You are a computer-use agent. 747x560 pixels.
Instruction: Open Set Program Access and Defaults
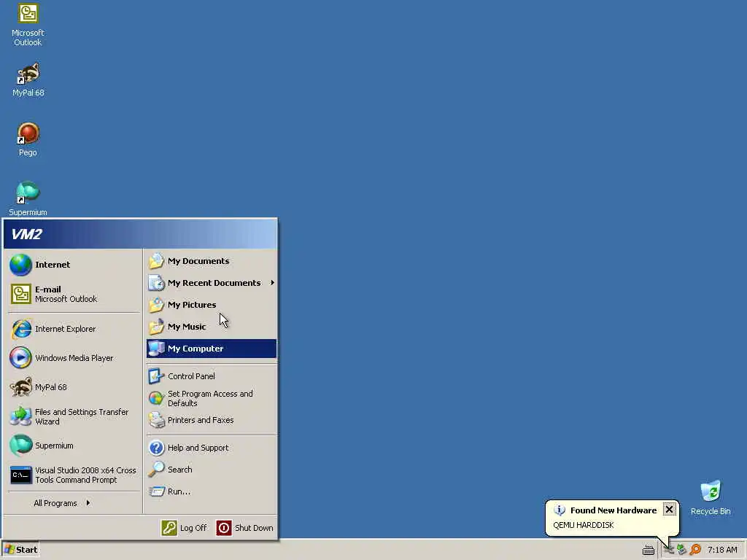click(212, 398)
